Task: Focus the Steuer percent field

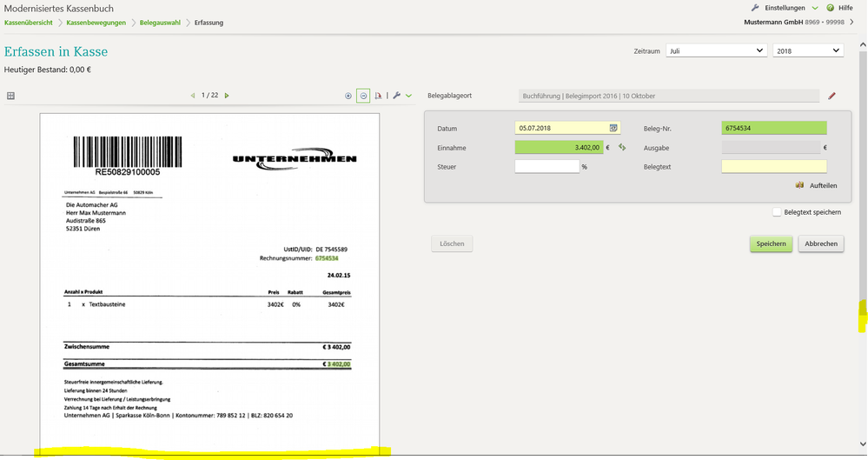Action: (547, 166)
